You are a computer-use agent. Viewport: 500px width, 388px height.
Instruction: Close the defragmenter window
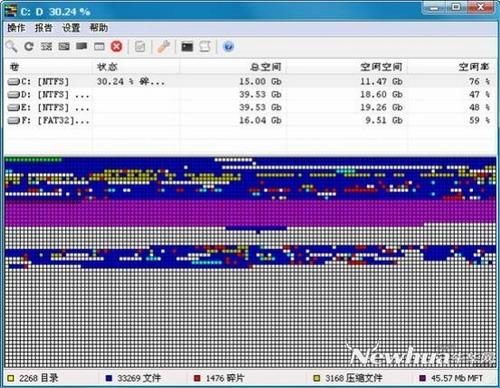pyautogui.click(x=480, y=7)
